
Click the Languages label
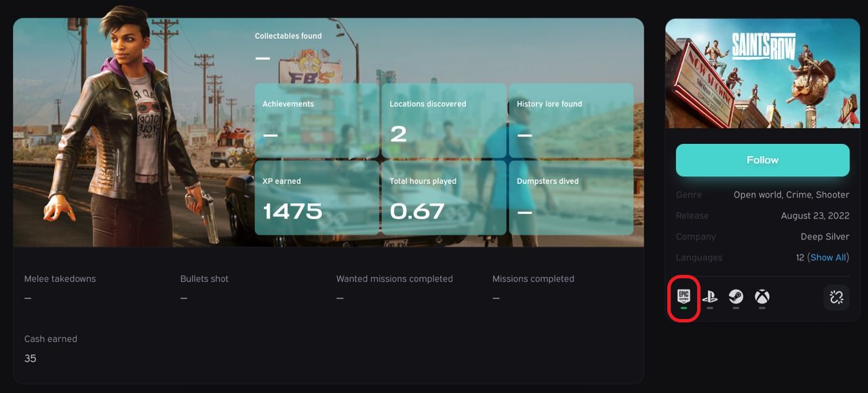click(699, 258)
